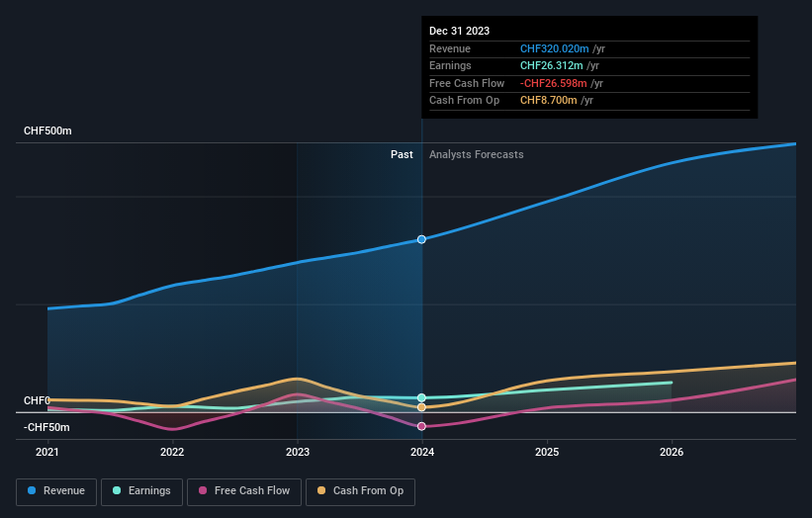
Task: Toggle the Cash From Op legend series
Action: 360,491
